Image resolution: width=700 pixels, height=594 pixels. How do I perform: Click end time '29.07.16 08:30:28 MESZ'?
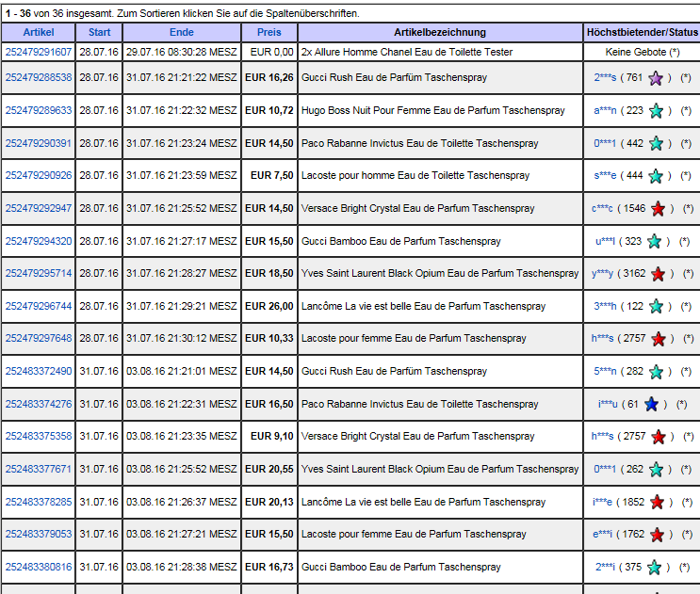[181, 52]
